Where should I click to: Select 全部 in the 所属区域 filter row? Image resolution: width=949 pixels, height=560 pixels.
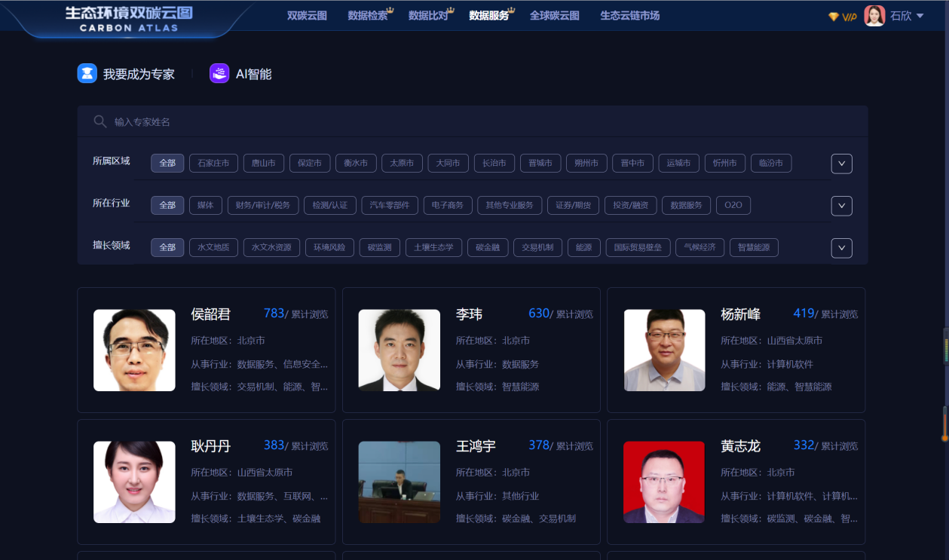pyautogui.click(x=167, y=164)
